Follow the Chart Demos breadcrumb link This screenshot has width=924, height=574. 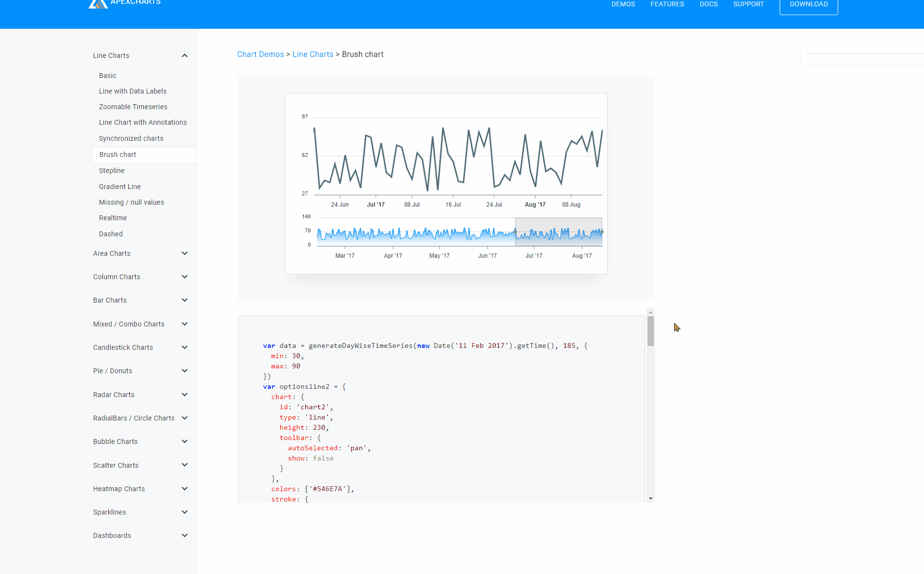[260, 55]
